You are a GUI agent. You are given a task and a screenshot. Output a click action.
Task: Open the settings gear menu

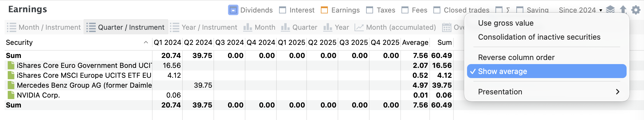(636, 10)
